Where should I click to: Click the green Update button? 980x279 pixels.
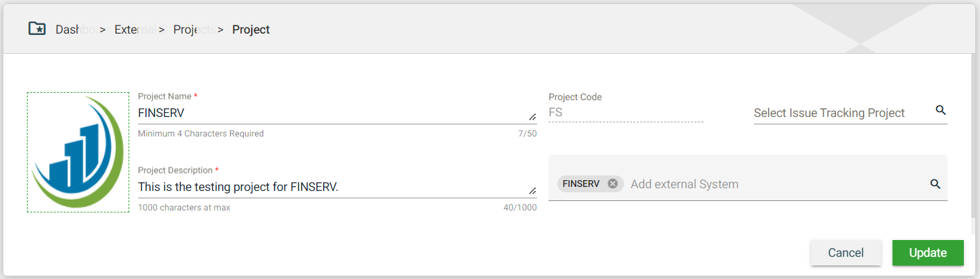point(928,253)
